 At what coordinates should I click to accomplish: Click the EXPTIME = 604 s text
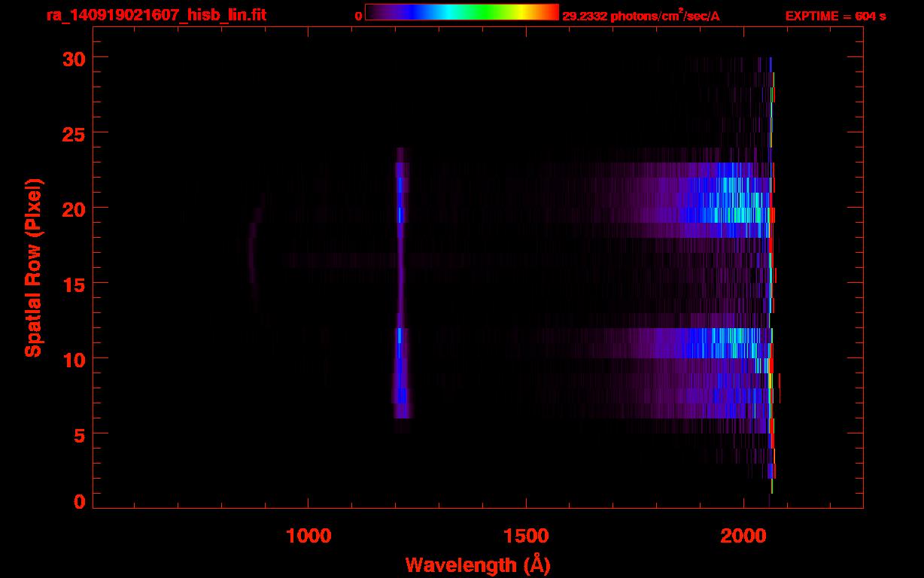point(835,16)
